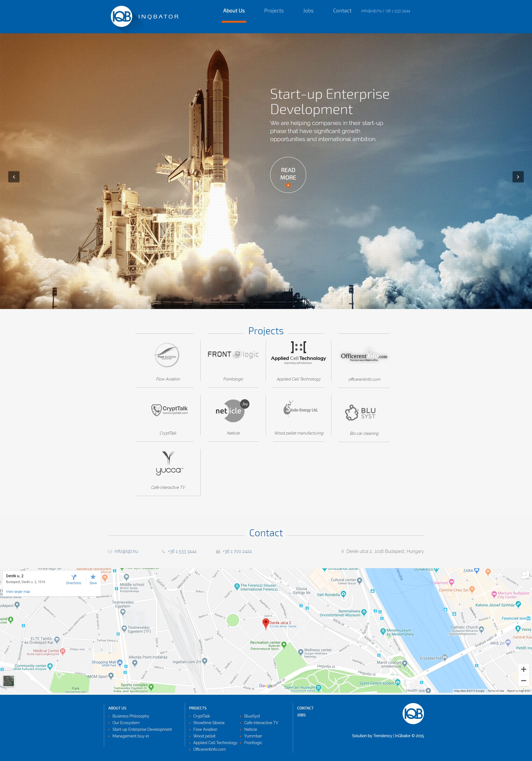This screenshot has height=761, width=532.
Task: Open BlueSyst footer link
Action: point(252,716)
